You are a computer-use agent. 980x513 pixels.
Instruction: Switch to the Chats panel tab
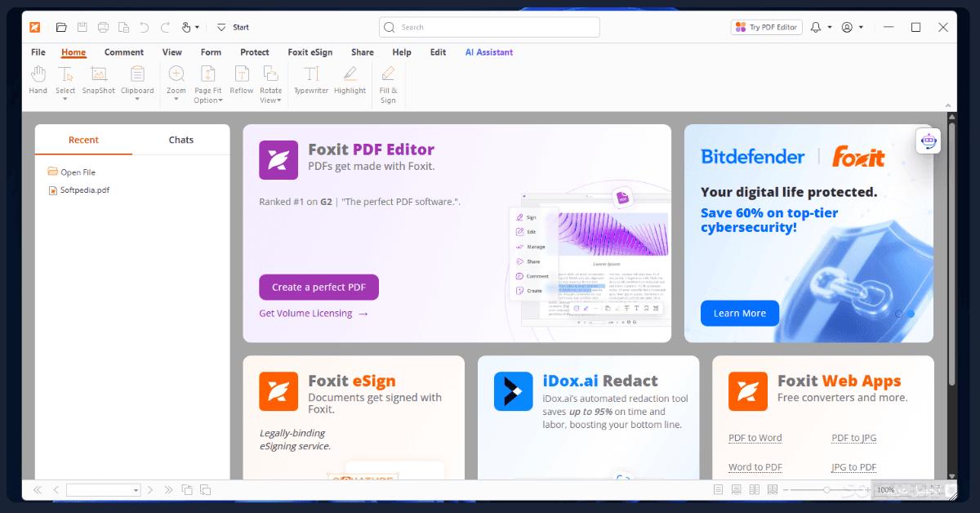pos(181,140)
